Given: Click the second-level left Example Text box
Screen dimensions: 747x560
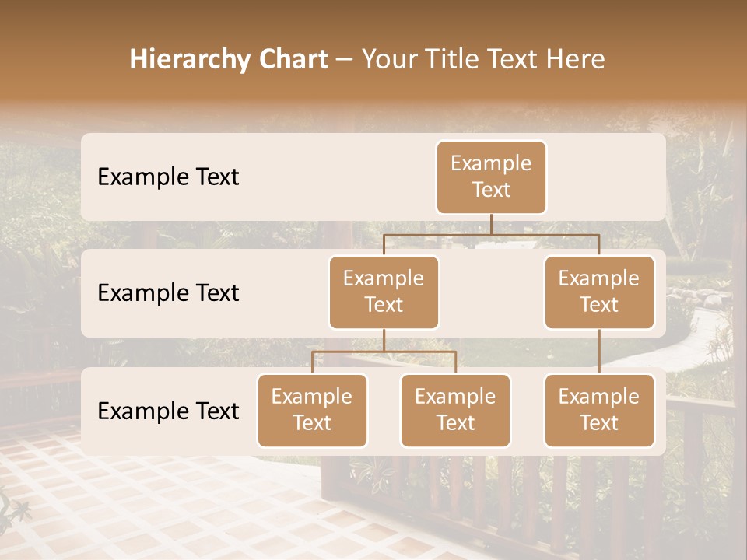Looking at the screenshot, I should coord(384,292).
